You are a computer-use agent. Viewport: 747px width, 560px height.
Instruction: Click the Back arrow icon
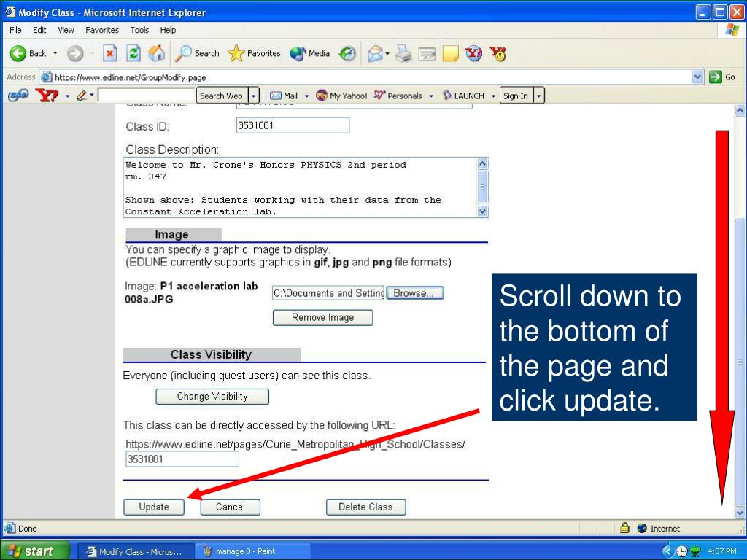[x=18, y=53]
